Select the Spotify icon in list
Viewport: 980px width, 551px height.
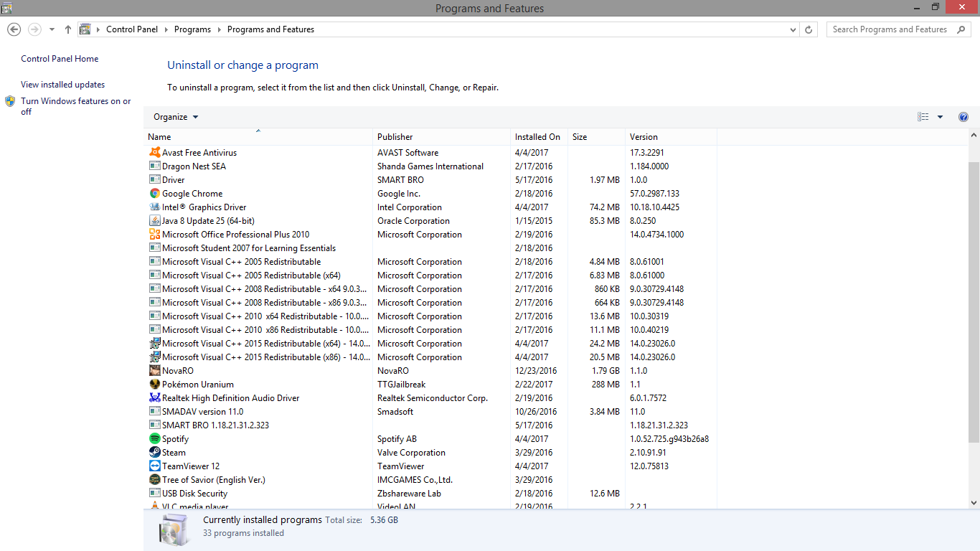coord(154,439)
